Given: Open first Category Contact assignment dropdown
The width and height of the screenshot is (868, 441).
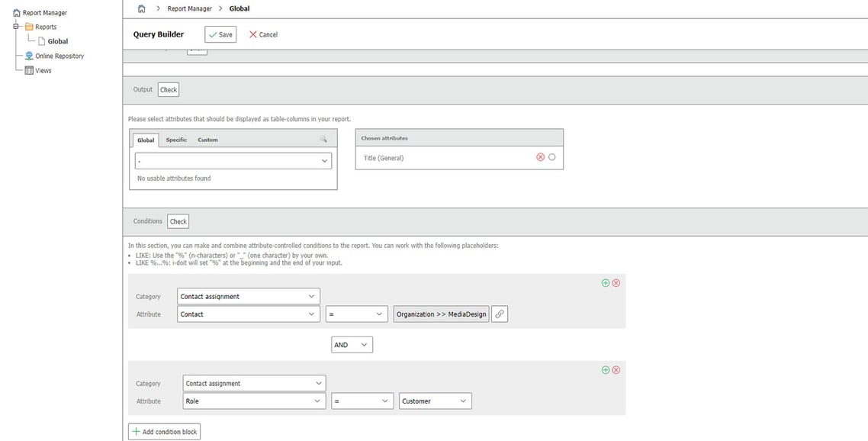Looking at the screenshot, I should click(249, 296).
